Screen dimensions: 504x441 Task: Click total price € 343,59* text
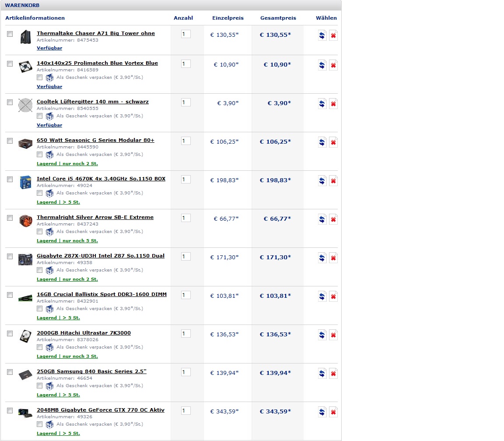(x=275, y=411)
